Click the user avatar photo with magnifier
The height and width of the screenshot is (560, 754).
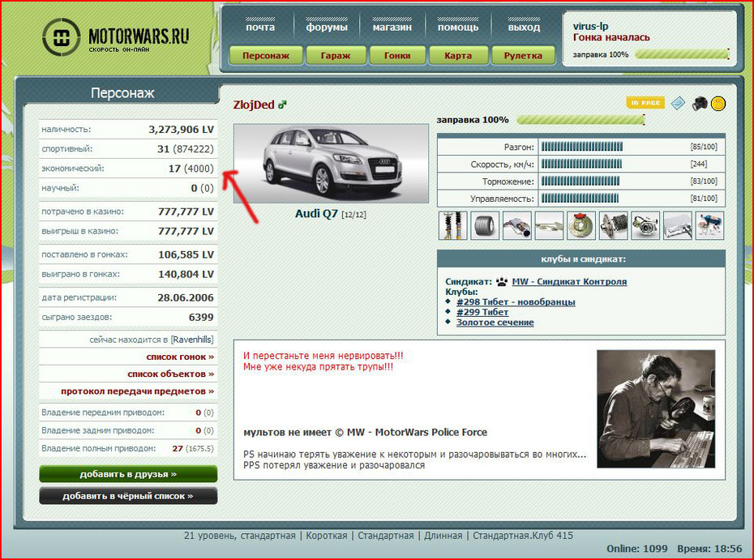pos(656,408)
